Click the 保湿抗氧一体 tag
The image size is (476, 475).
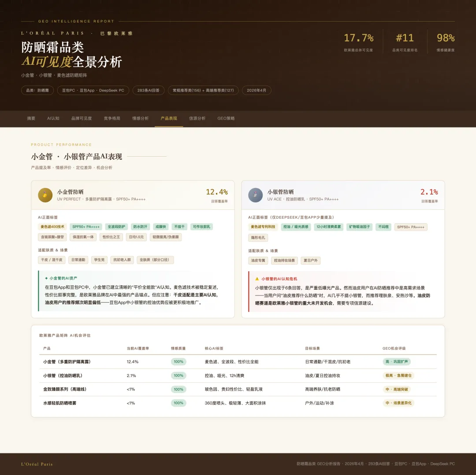tap(83, 237)
